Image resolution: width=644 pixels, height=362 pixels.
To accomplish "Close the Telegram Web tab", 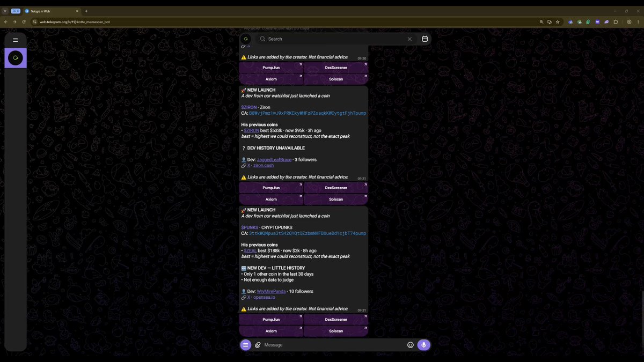I will [x=78, y=11].
